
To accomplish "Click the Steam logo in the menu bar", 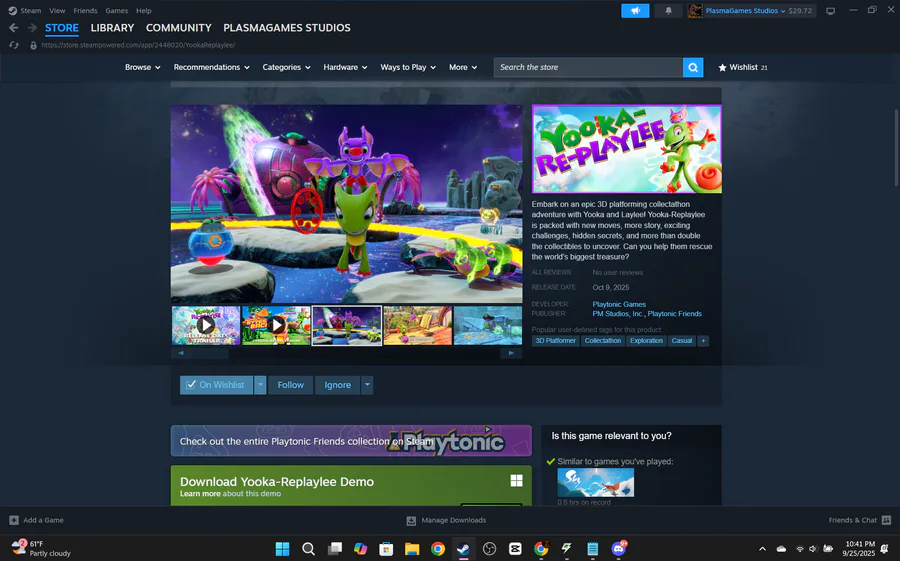I will click(13, 10).
